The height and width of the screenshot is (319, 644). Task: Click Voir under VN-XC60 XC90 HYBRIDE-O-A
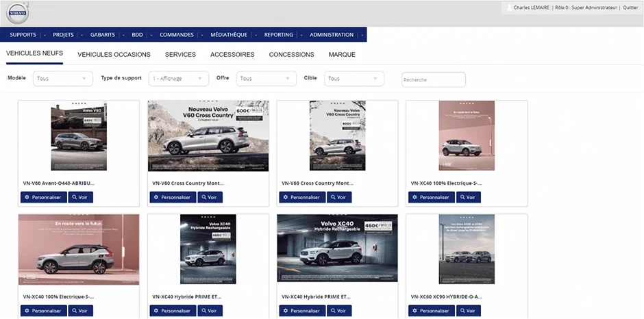(468, 311)
